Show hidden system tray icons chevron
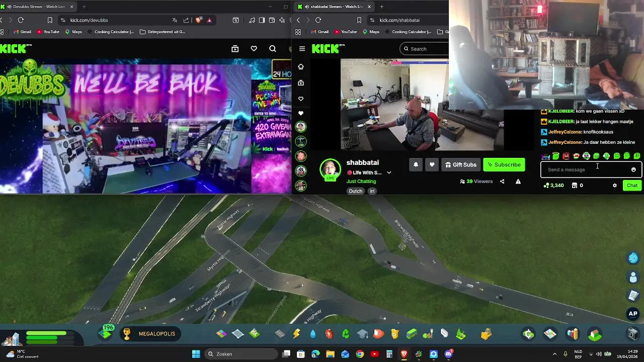 (x=554, y=354)
